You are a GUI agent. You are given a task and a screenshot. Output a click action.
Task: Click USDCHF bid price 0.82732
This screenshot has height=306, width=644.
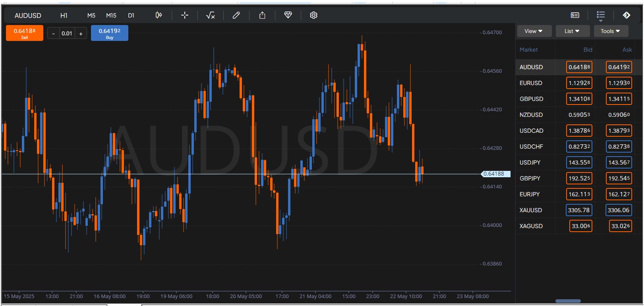coord(579,147)
